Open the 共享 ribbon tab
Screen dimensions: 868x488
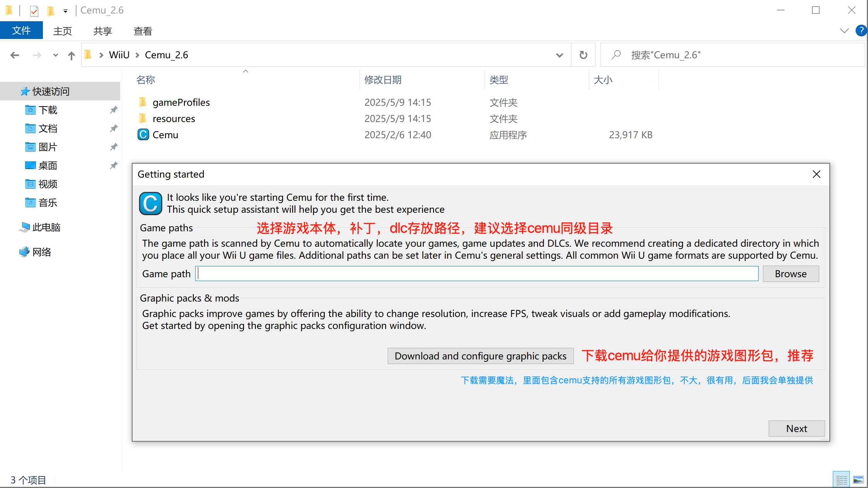pos(103,31)
